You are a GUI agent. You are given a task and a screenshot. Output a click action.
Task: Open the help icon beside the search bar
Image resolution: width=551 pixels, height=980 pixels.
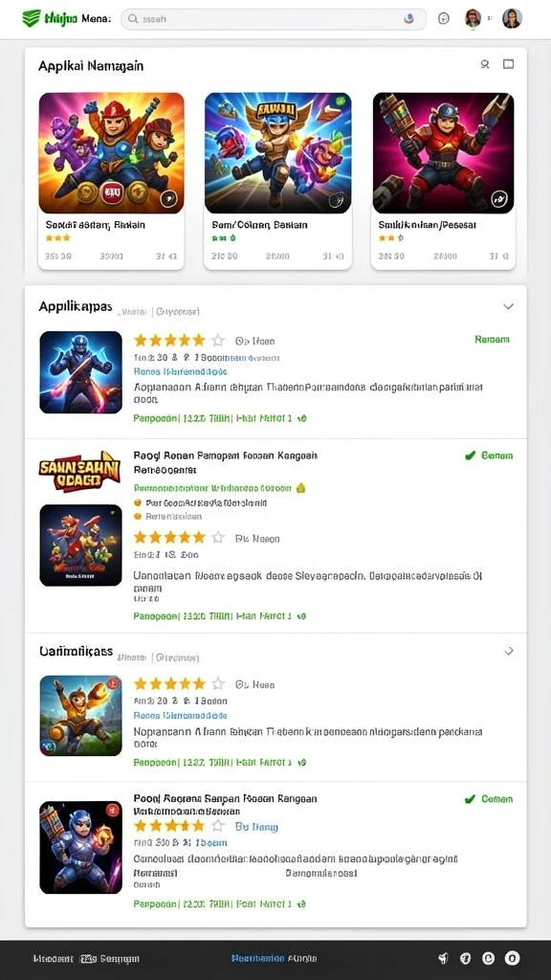pyautogui.click(x=444, y=19)
